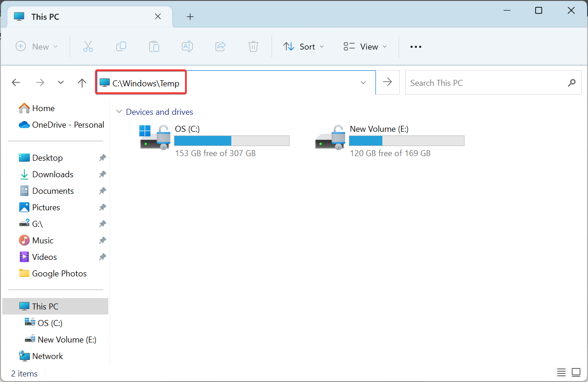Click the Copy icon in toolbar
The height and width of the screenshot is (382, 588).
point(121,46)
